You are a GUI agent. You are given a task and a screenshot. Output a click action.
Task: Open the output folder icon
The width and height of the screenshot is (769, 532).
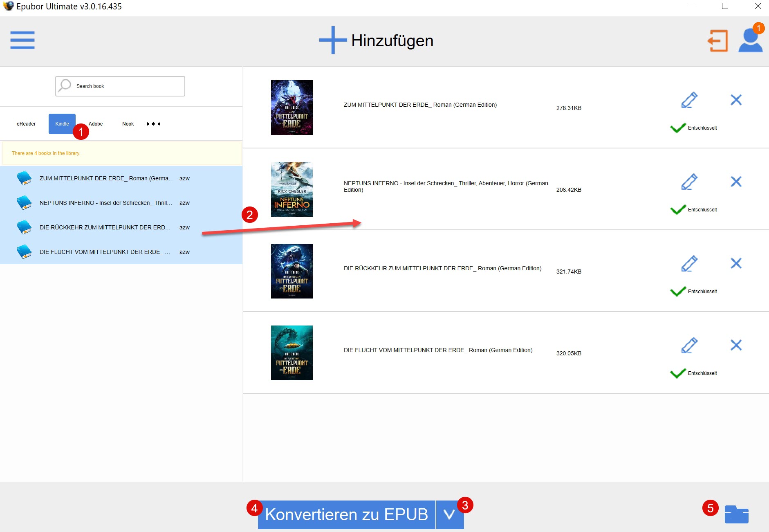[736, 514]
